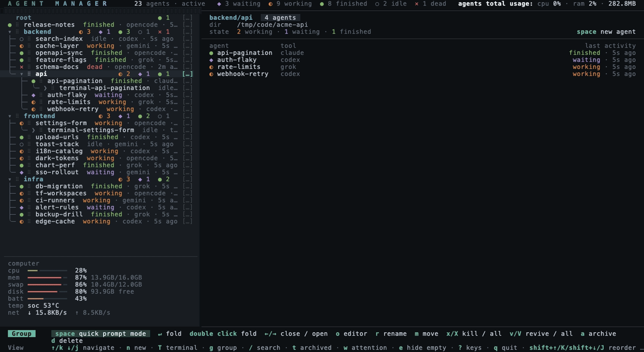This screenshot has height=352, width=644.
Task: Collapse the api subgroup arrow
Action: click(21, 74)
